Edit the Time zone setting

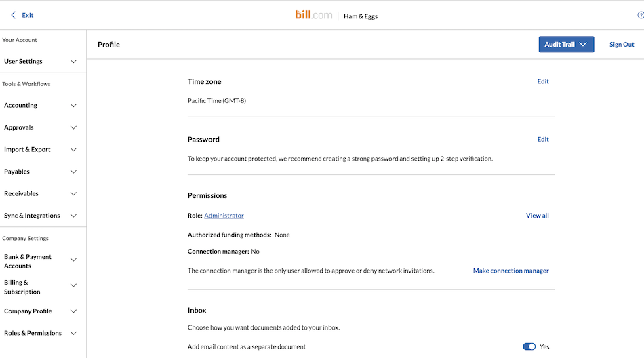tap(543, 81)
